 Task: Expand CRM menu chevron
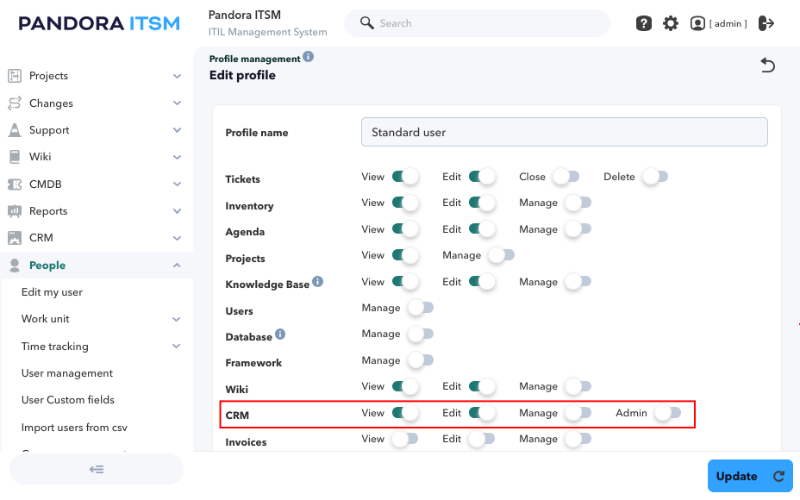(177, 238)
